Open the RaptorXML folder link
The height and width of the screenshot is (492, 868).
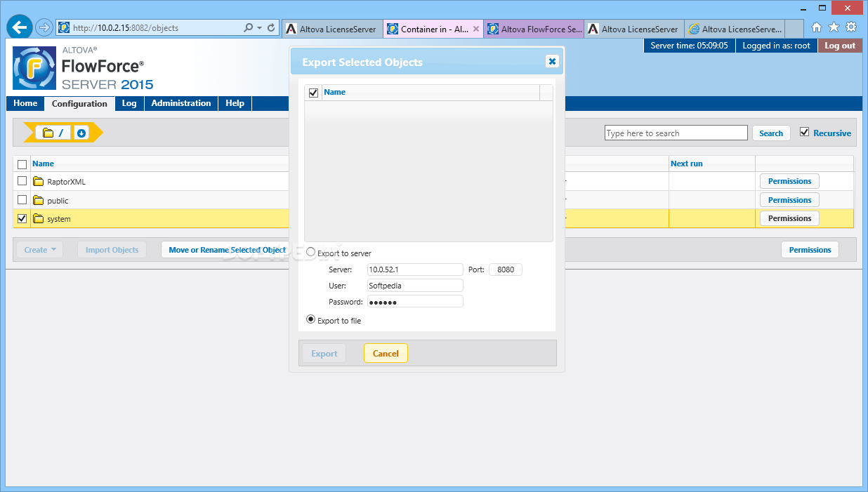point(66,182)
